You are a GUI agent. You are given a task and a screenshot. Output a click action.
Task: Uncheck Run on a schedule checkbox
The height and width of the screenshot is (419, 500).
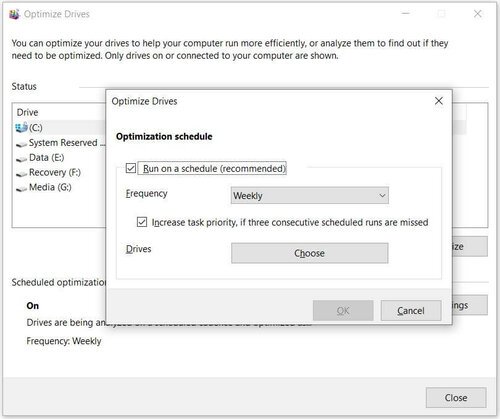[131, 168]
